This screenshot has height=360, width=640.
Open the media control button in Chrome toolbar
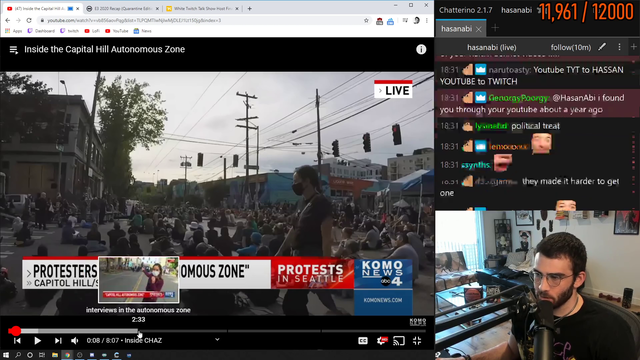point(405,20)
